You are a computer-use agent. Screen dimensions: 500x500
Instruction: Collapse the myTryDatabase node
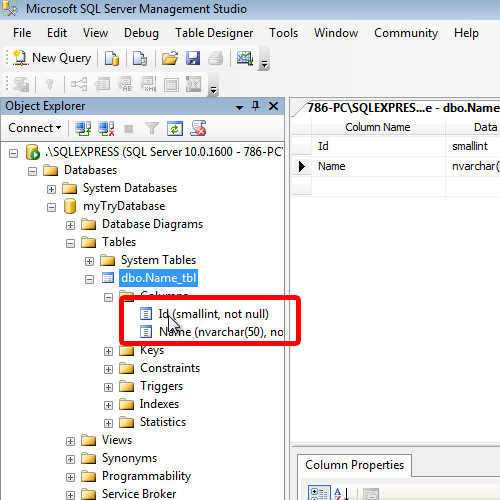point(51,208)
